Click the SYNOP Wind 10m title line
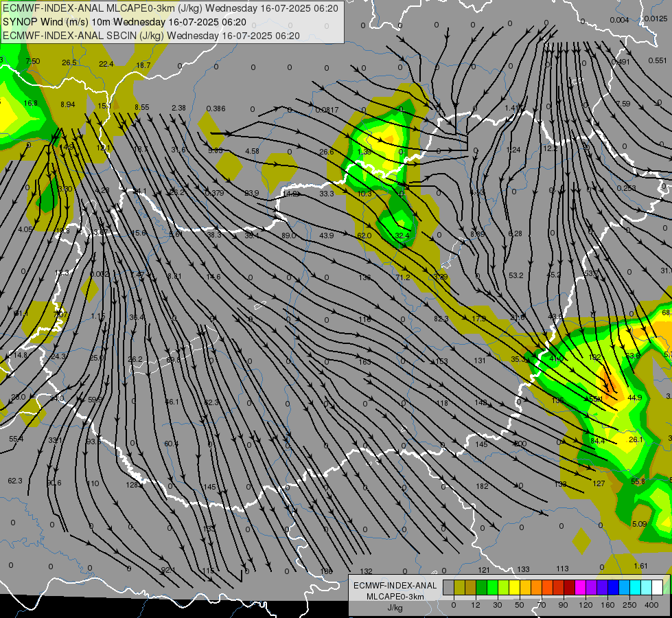 [x=125, y=22]
